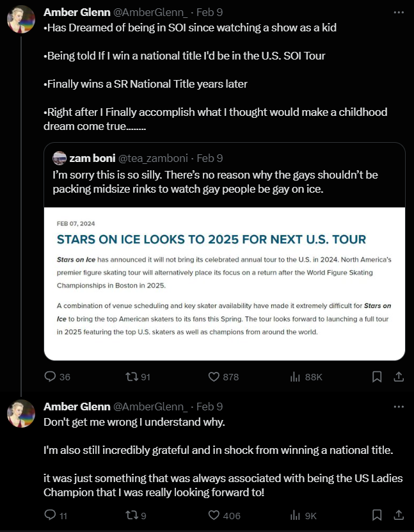Like the tweet with 878 likes

pyautogui.click(x=214, y=377)
